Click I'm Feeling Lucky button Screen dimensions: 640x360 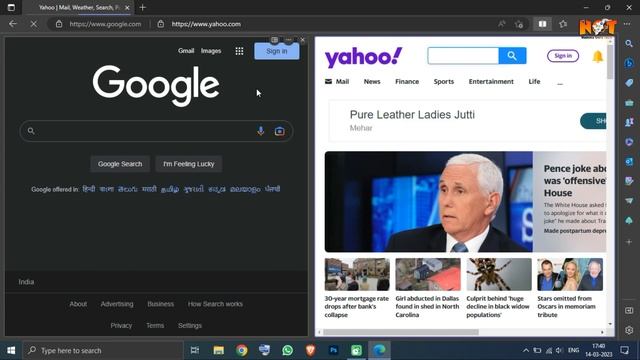click(189, 164)
